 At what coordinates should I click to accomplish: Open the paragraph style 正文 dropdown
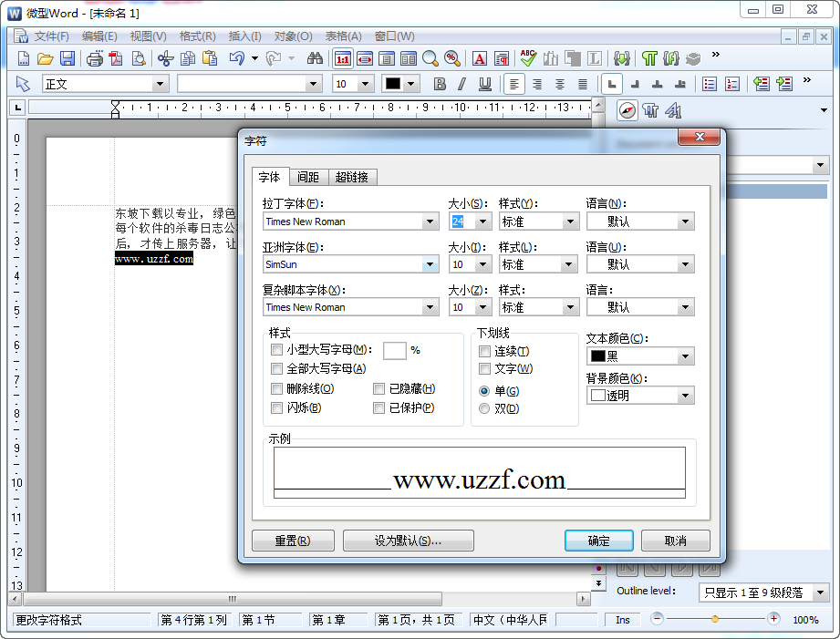tap(159, 84)
